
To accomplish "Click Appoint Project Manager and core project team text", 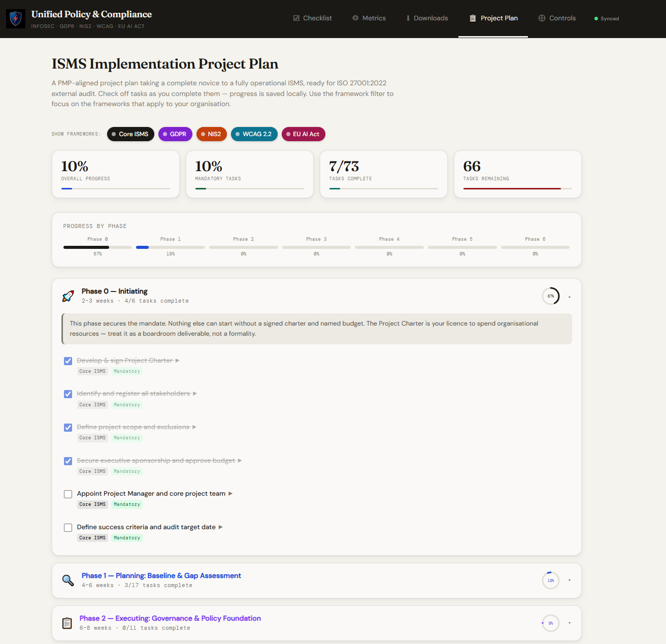I will (x=151, y=494).
